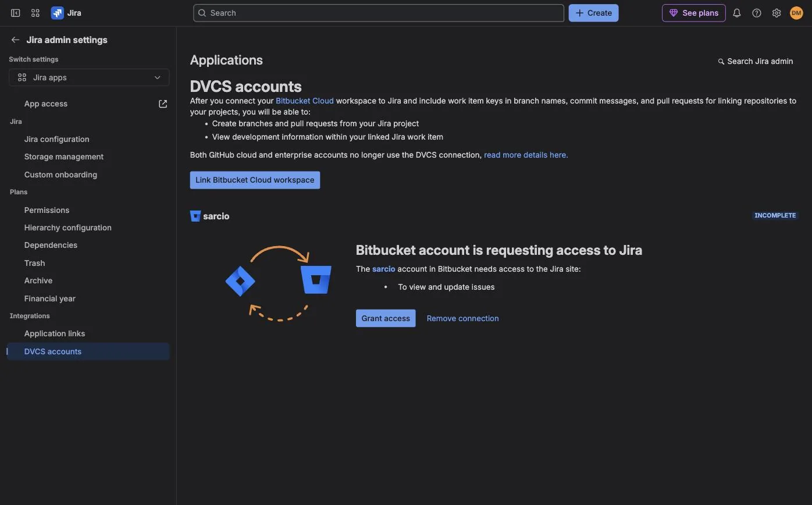Screen dimensions: 812x505
Task: Open Trash under Plans
Action: coord(34,264)
